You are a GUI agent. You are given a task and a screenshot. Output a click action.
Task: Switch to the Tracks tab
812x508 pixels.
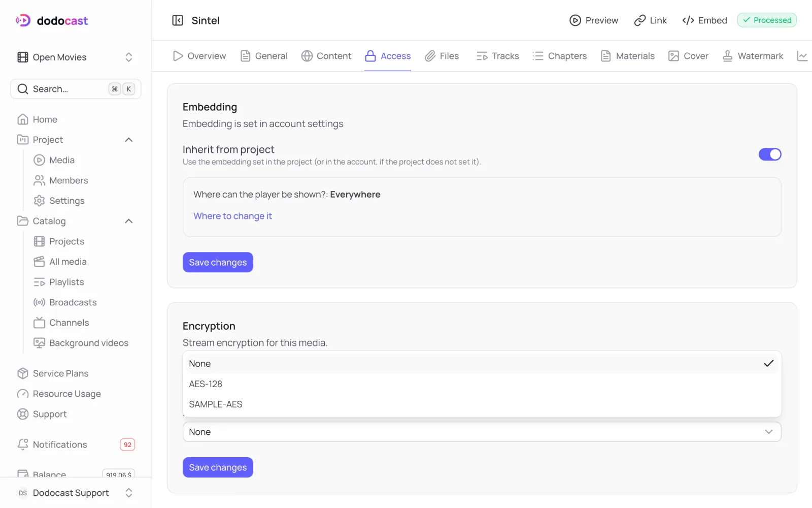coord(497,56)
